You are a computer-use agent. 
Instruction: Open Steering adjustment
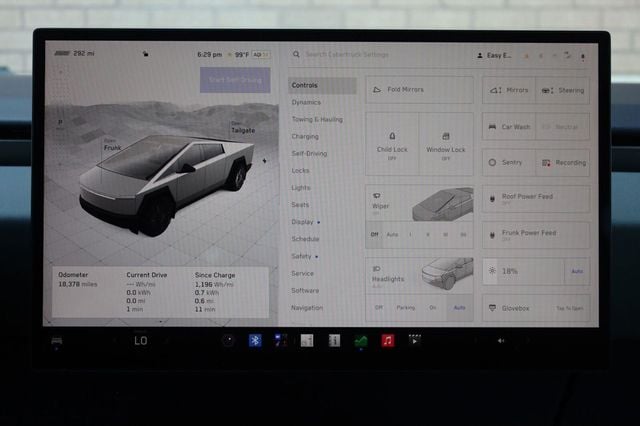pos(562,90)
